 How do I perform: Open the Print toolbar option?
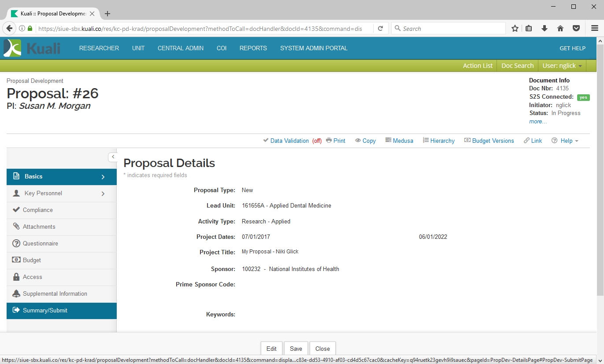point(335,141)
